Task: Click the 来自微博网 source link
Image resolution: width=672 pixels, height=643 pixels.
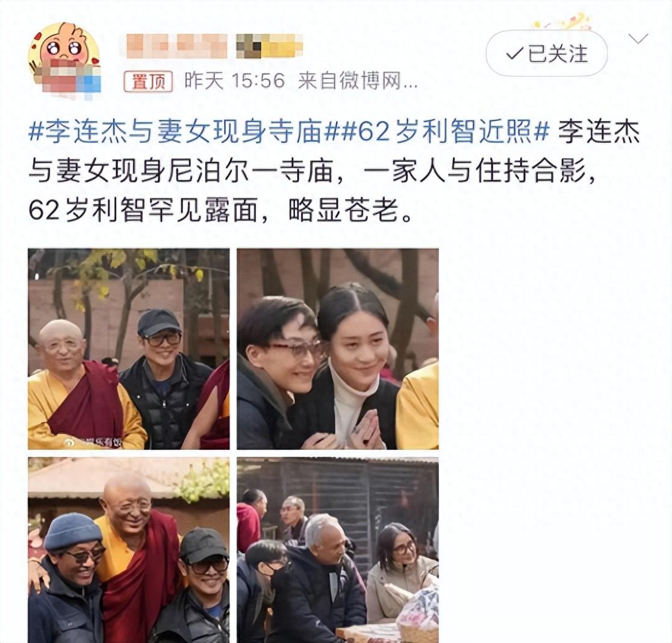Action: coord(358,81)
